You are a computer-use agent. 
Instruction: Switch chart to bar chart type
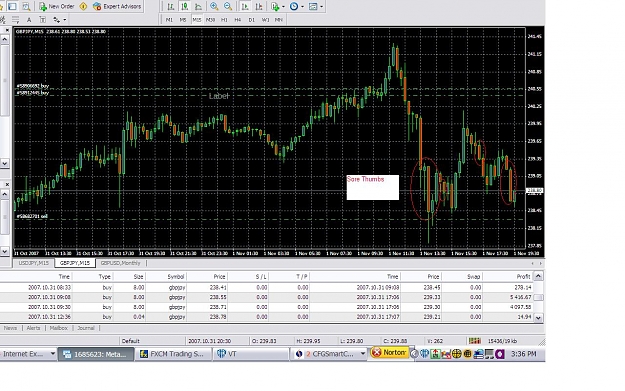(x=171, y=6)
